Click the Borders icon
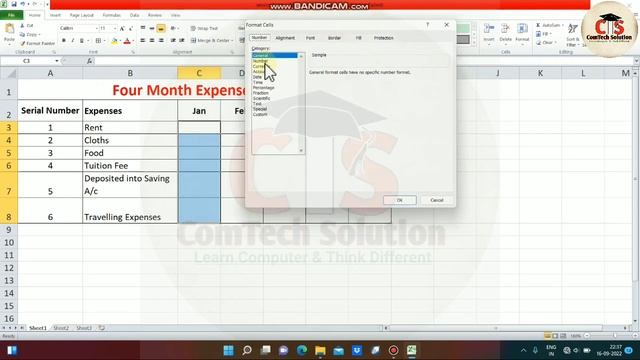640x360 pixels. coord(98,41)
